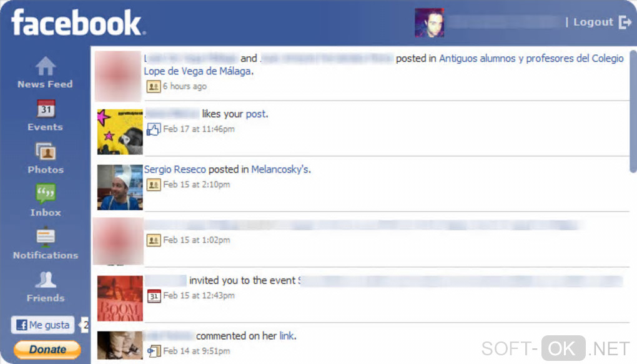Click the Me gusta like button
Screen dimensions: 637x364
pyautogui.click(x=42, y=325)
